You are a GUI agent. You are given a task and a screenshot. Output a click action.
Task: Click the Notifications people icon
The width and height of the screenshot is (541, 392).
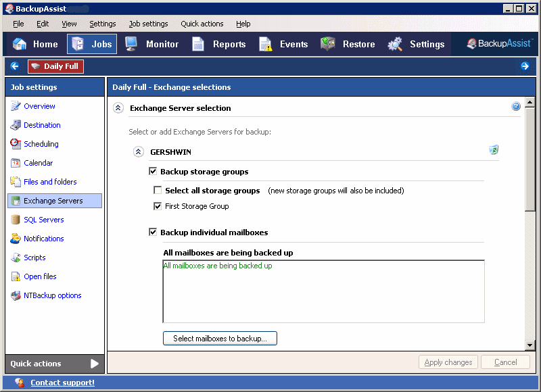click(16, 239)
